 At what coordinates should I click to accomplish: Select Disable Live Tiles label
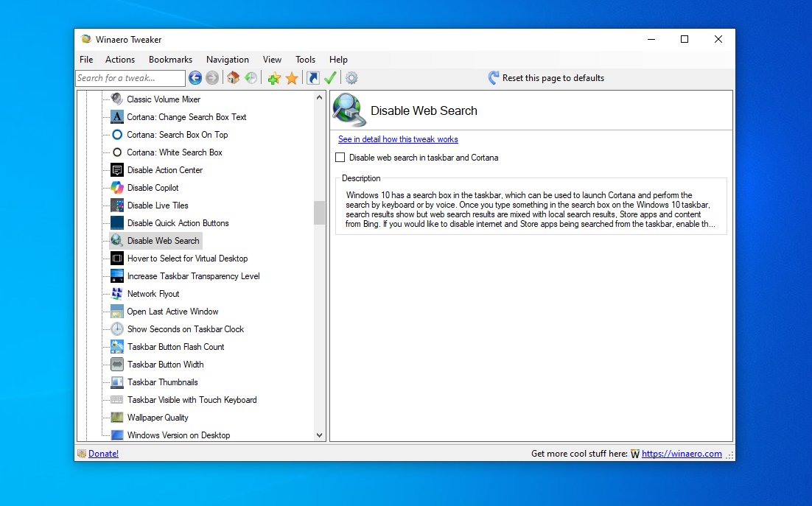(x=158, y=205)
